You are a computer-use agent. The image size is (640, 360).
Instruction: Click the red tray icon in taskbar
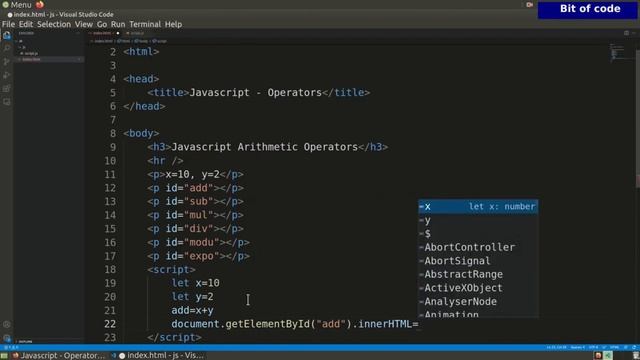[x=598, y=356]
